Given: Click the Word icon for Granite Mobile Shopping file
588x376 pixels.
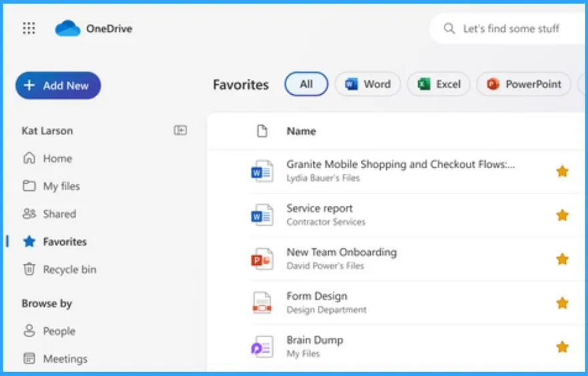Looking at the screenshot, I should [262, 171].
